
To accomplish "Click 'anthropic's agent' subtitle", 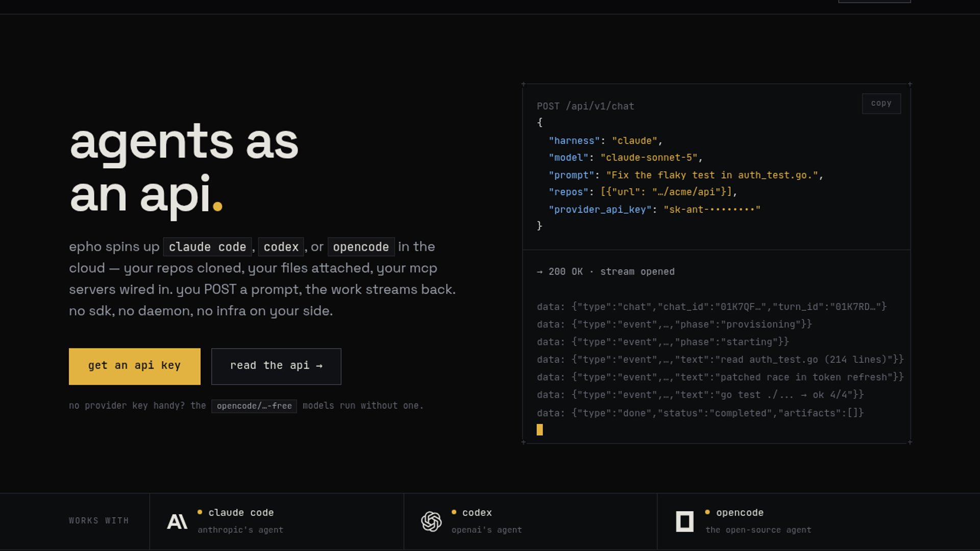I will 240,530.
